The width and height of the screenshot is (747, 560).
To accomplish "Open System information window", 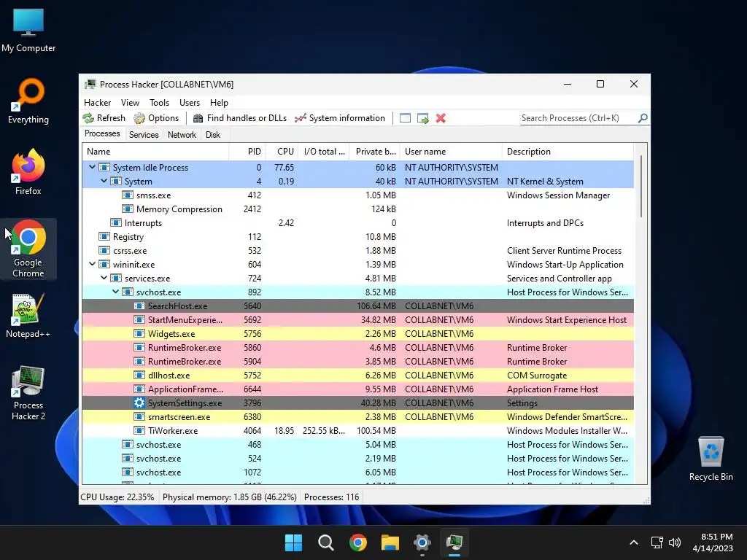I will point(340,118).
